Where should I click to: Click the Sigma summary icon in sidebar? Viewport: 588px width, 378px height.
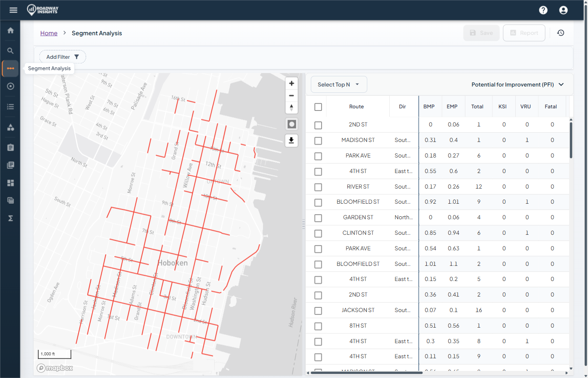pyautogui.click(x=10, y=218)
